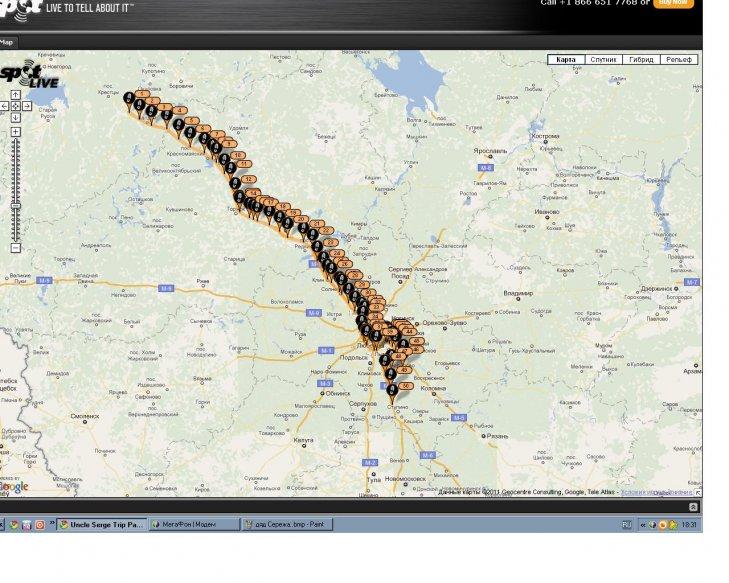Image resolution: width=729 pixels, height=583 pixels.
Task: Switch to the МегаФон Модем taskbar window
Action: tap(192, 524)
